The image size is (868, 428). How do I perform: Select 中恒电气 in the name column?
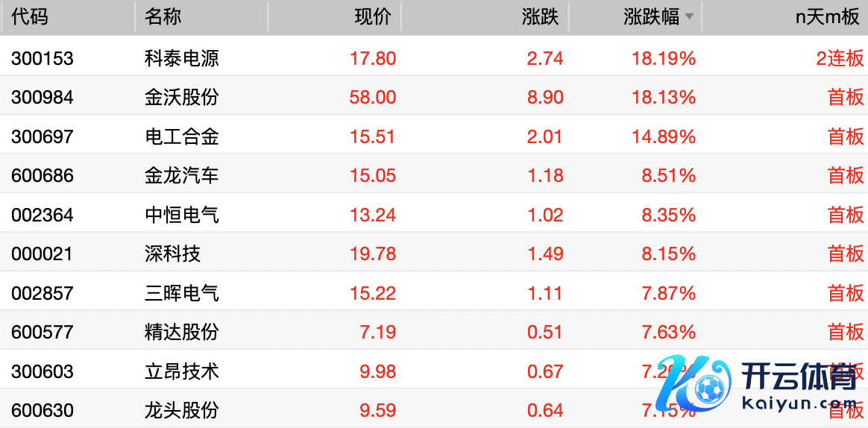coord(182,215)
